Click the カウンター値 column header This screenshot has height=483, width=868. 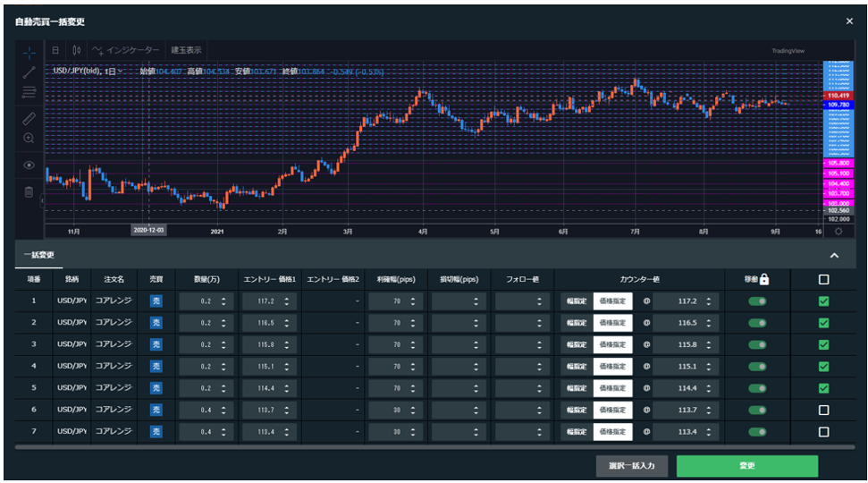coord(639,279)
